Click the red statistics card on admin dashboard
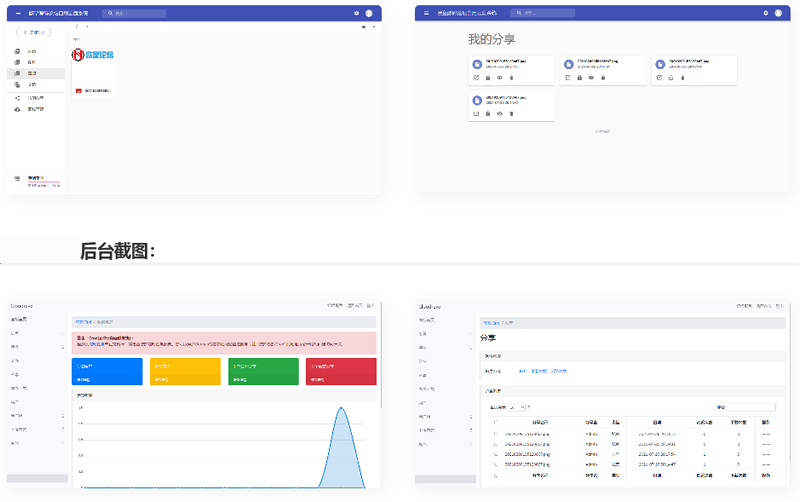 coord(341,371)
